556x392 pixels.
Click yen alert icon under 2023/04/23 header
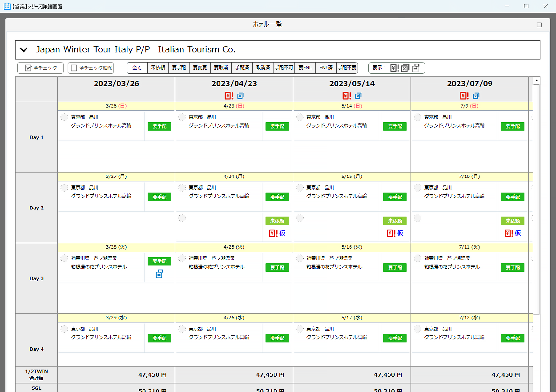229,96
